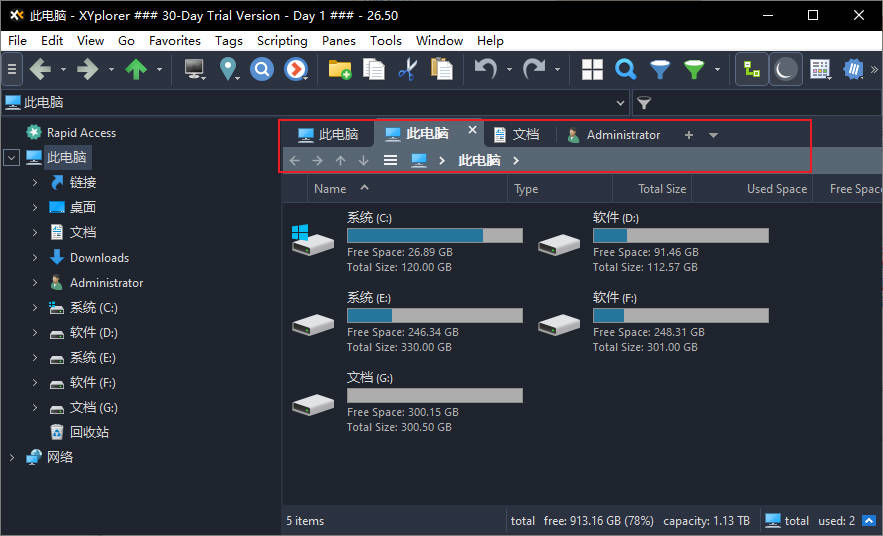Open the Favorites menu
This screenshot has width=883, height=536.
[175, 41]
